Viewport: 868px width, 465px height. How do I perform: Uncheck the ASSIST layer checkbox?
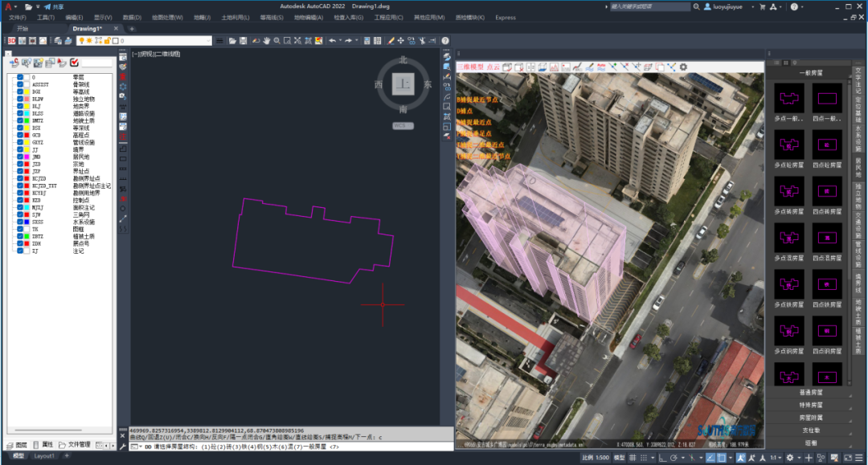click(20, 84)
